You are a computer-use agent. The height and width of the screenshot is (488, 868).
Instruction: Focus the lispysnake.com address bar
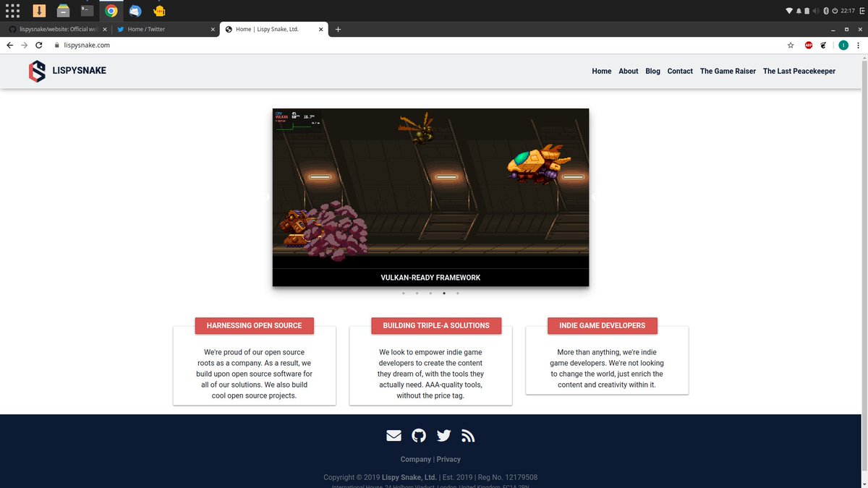420,45
